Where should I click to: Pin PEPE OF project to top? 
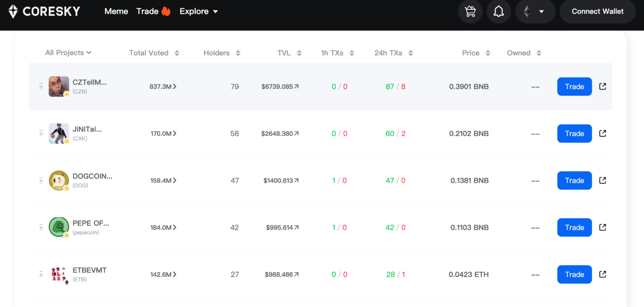pyautogui.click(x=41, y=228)
